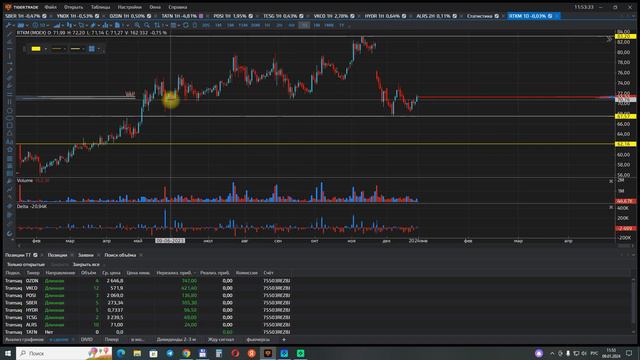Open dropdown next to wrench icon
Image resolution: width=640 pixels, height=360 pixels.
pos(13,25)
